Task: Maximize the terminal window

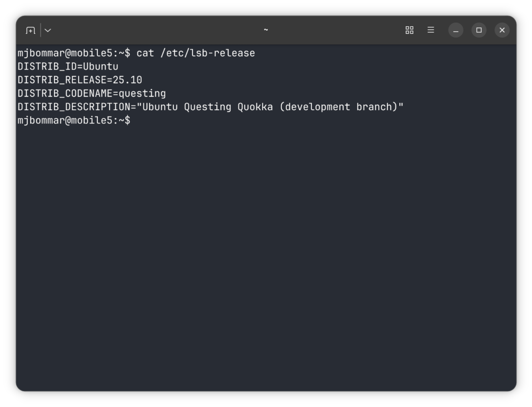Action: pyautogui.click(x=479, y=30)
